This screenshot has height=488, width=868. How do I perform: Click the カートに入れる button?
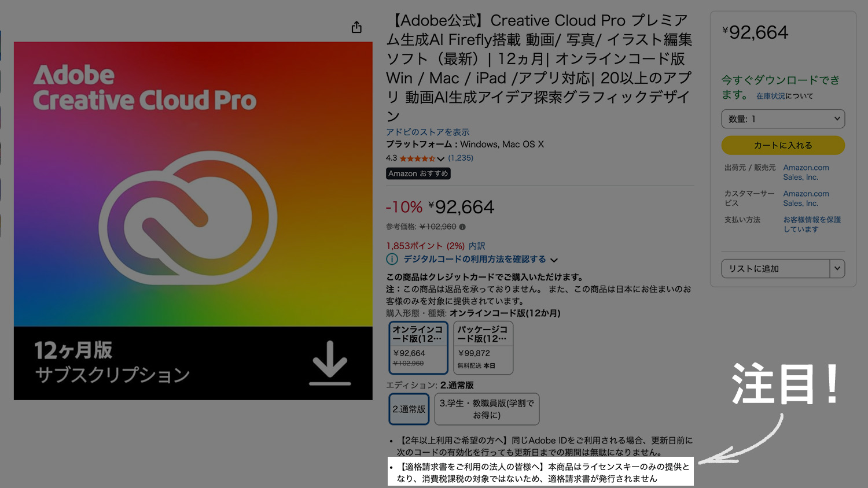[783, 145]
